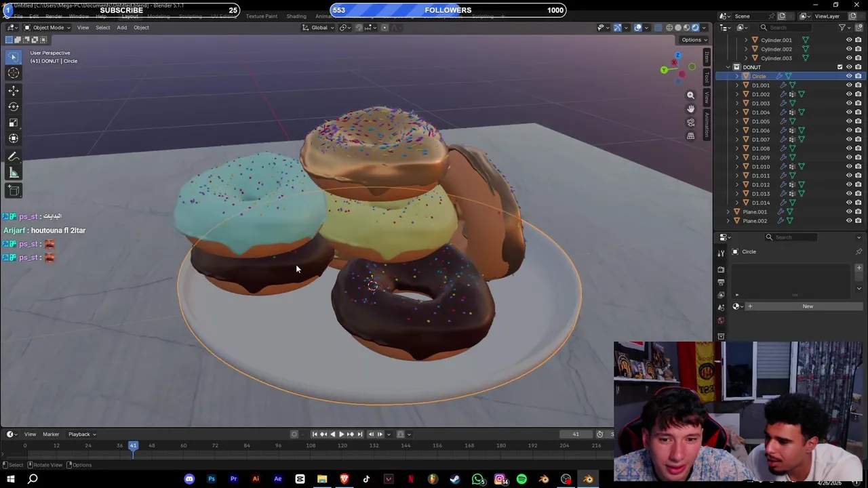This screenshot has height=488, width=868.
Task: Collapse the DONUT collection
Action: point(729,67)
